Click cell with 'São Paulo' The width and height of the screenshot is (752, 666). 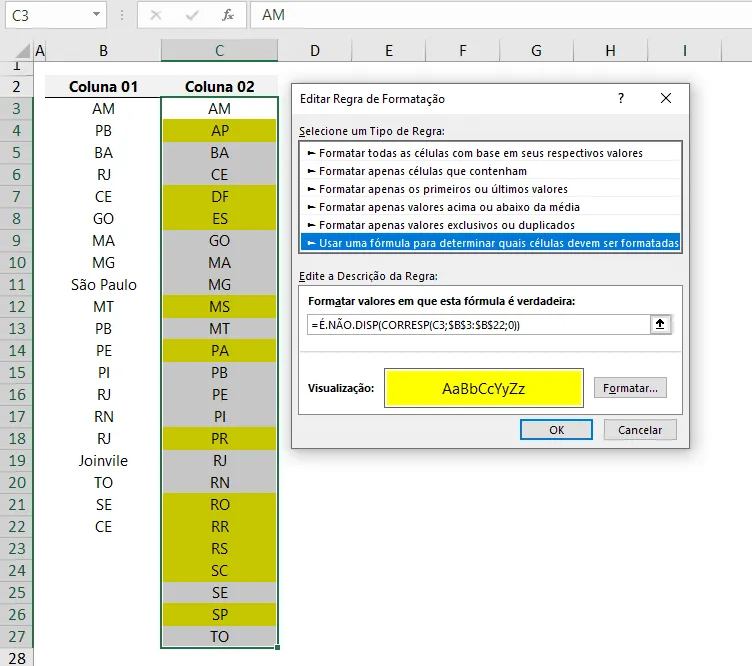coord(103,285)
